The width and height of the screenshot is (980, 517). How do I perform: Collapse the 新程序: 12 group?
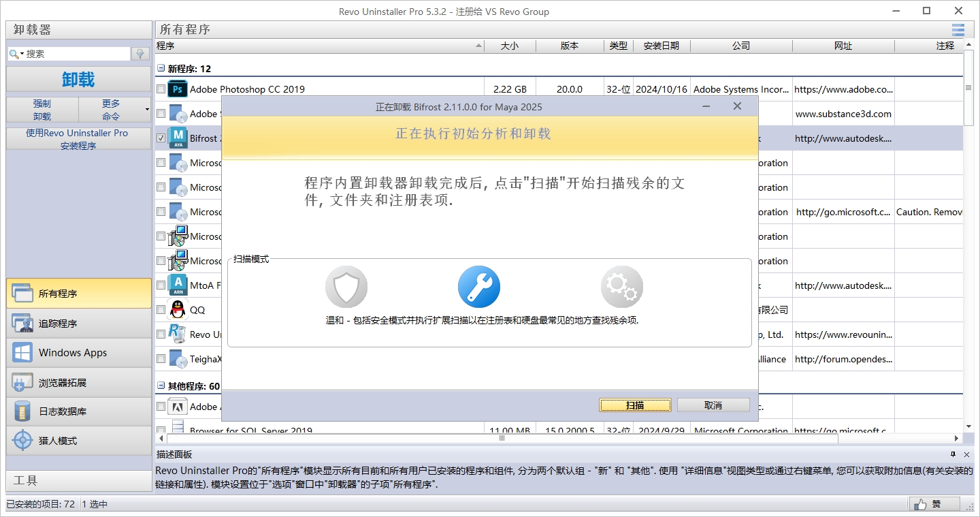click(x=161, y=69)
